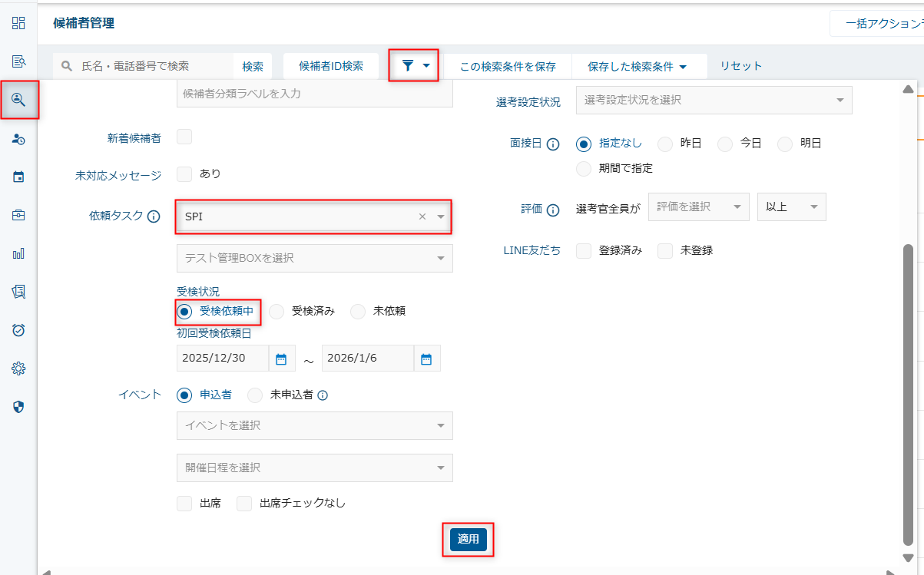This screenshot has width=924, height=575.
Task: Open the bar chart analytics sidebar icon
Action: point(18,253)
